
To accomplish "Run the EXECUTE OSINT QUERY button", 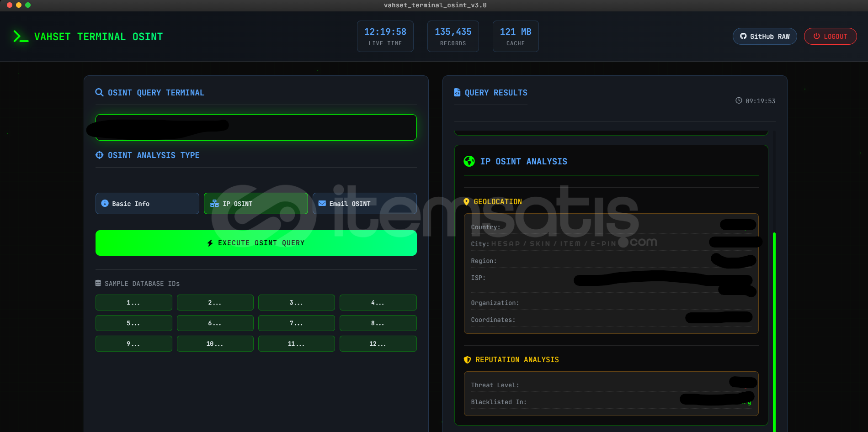I will (x=256, y=243).
